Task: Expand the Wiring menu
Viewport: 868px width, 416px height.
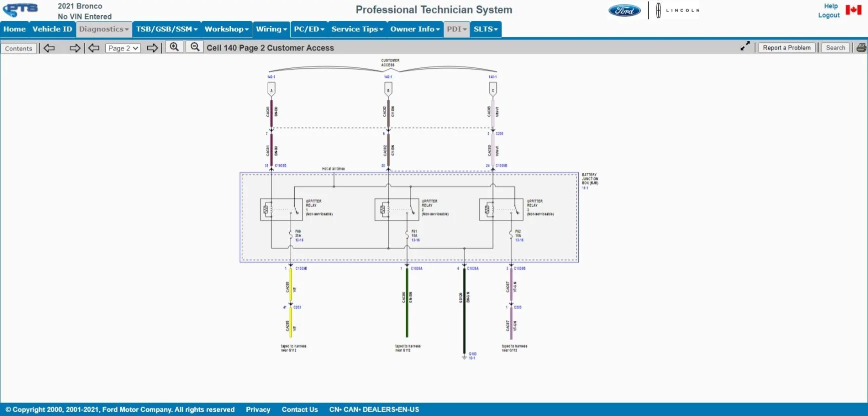Action: coord(271,29)
